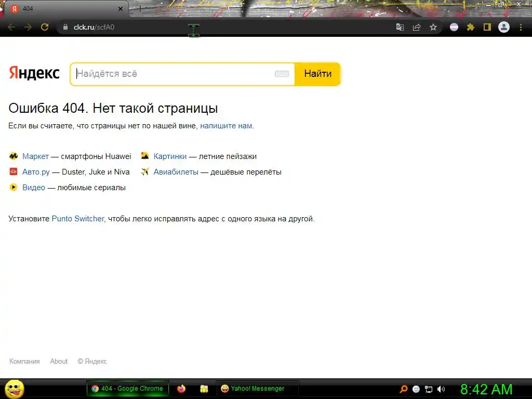The height and width of the screenshot is (399, 532).
Task: Click the orange search tray icon
Action: 403,389
